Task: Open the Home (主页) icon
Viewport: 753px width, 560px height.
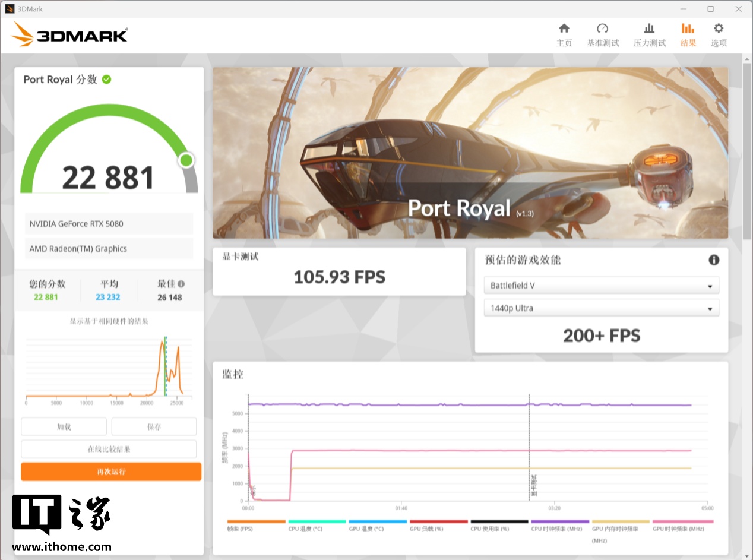Action: [x=564, y=29]
